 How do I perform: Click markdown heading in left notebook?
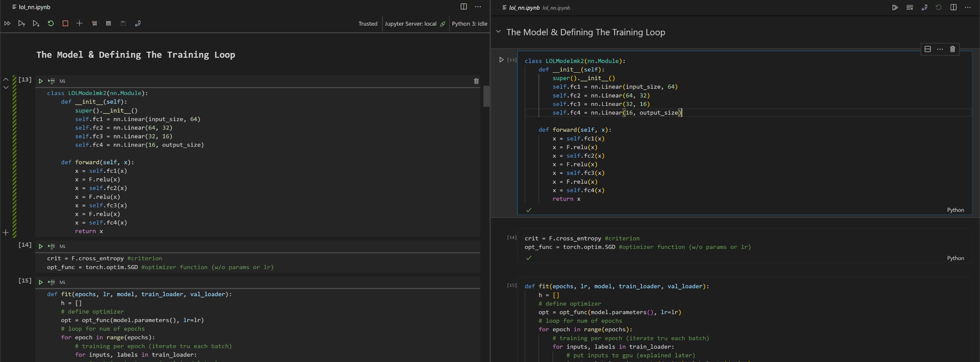[136, 55]
